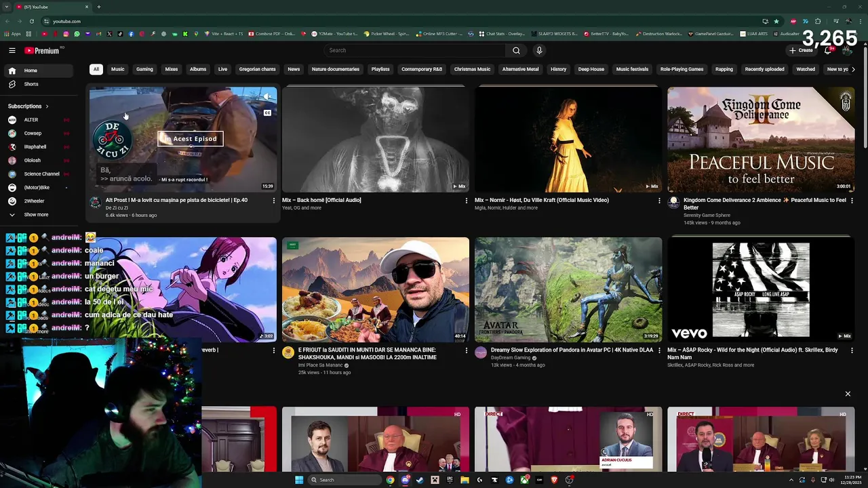The image size is (868, 488).
Task: Open a new browser tab
Action: [x=99, y=7]
